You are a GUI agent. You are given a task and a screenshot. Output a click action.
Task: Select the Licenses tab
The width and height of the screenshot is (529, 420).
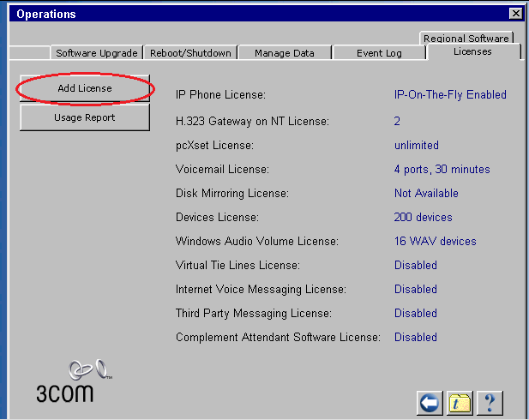point(472,52)
